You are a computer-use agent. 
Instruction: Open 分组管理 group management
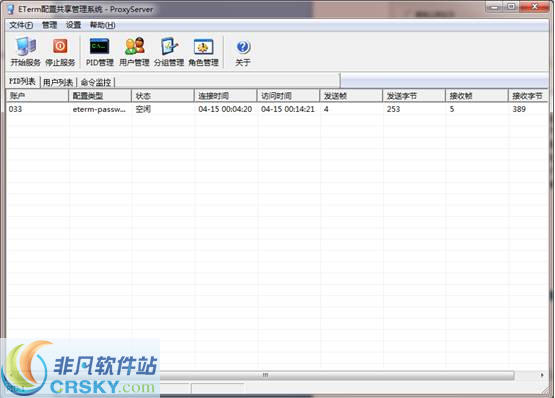[x=169, y=52]
